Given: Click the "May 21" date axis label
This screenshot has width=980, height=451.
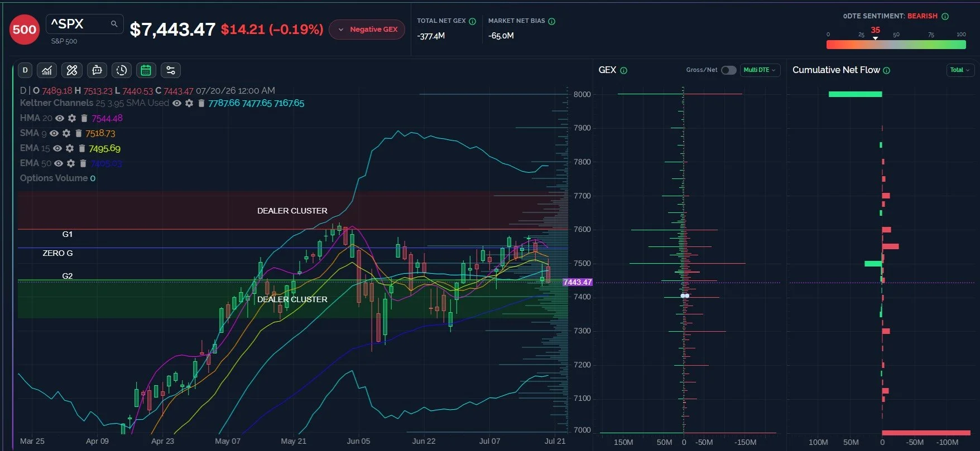Looking at the screenshot, I should 294,441.
